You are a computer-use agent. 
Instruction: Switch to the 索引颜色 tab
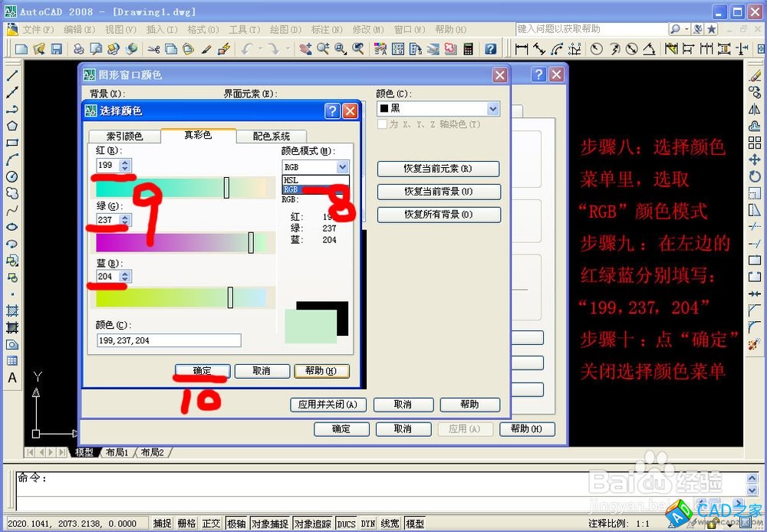click(x=124, y=136)
